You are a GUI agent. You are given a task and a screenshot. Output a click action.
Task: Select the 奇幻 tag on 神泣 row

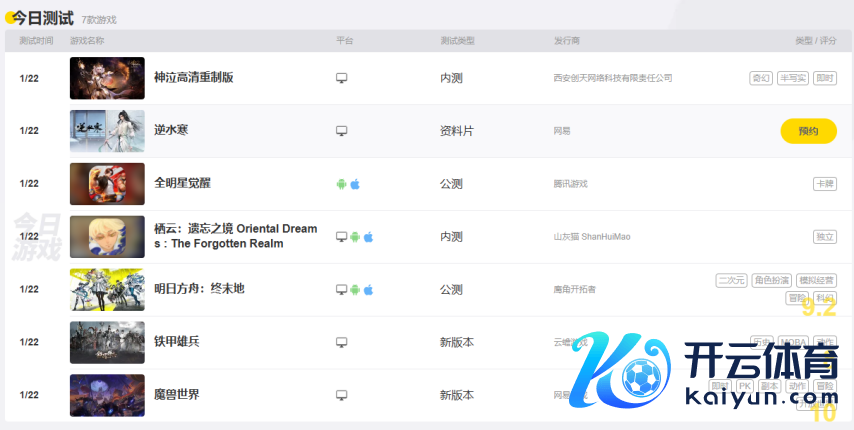(760, 78)
